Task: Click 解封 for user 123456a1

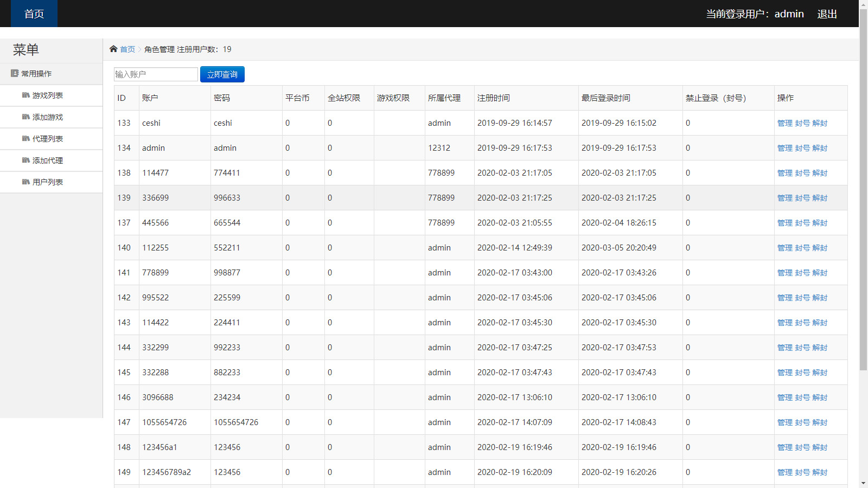Action: (x=820, y=447)
